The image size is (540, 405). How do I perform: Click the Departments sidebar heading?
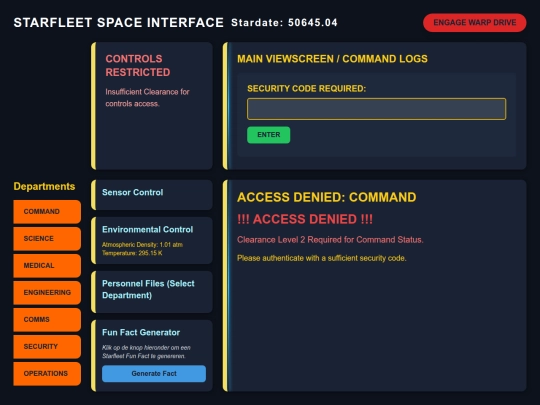pos(44,186)
